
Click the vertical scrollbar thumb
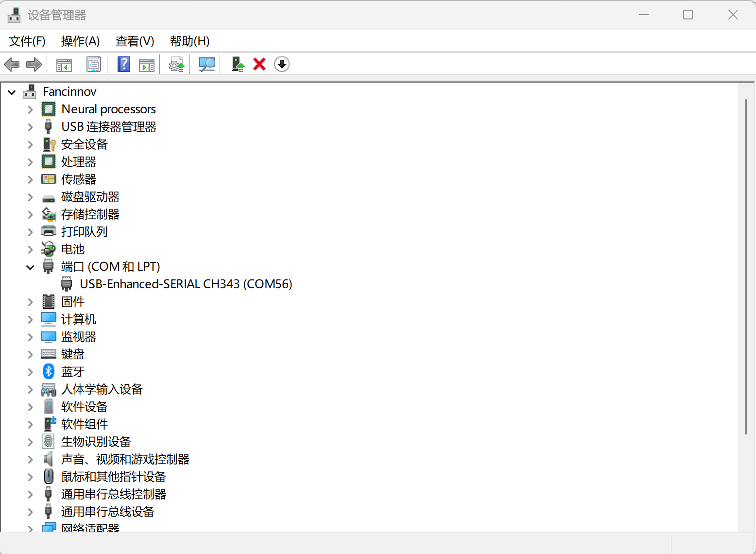pyautogui.click(x=746, y=266)
